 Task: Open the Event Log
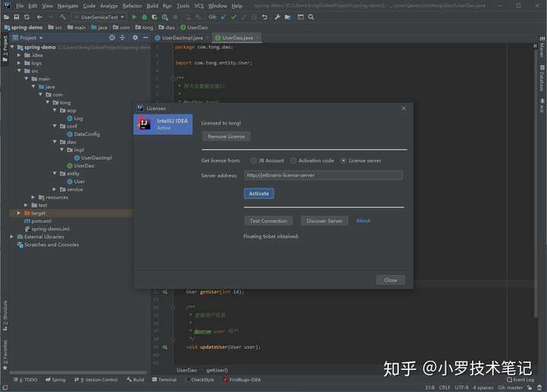point(520,379)
